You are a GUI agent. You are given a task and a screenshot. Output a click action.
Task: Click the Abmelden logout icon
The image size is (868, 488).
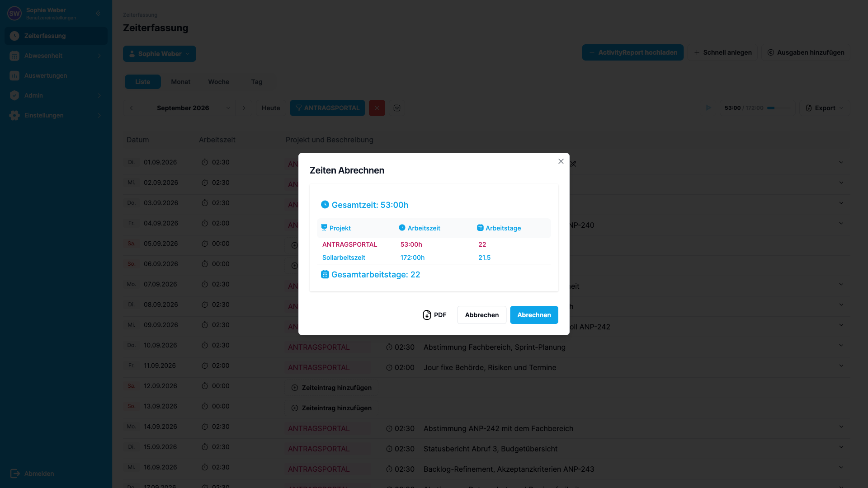[15, 474]
